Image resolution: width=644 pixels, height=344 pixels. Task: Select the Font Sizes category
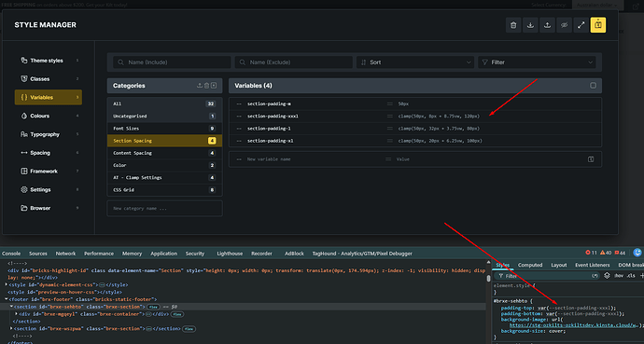164,129
